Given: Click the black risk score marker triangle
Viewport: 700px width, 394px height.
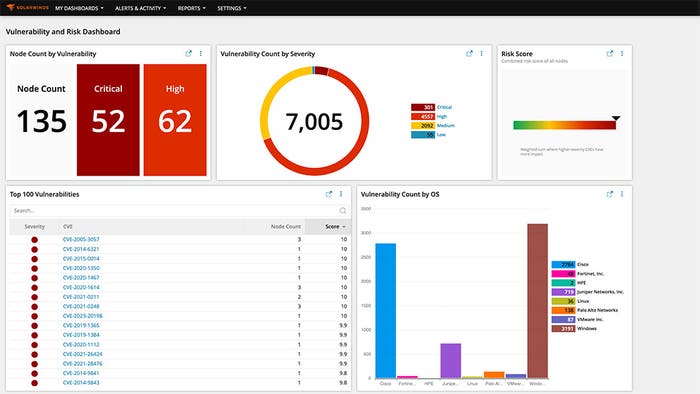Looking at the screenshot, I should tap(616, 118).
